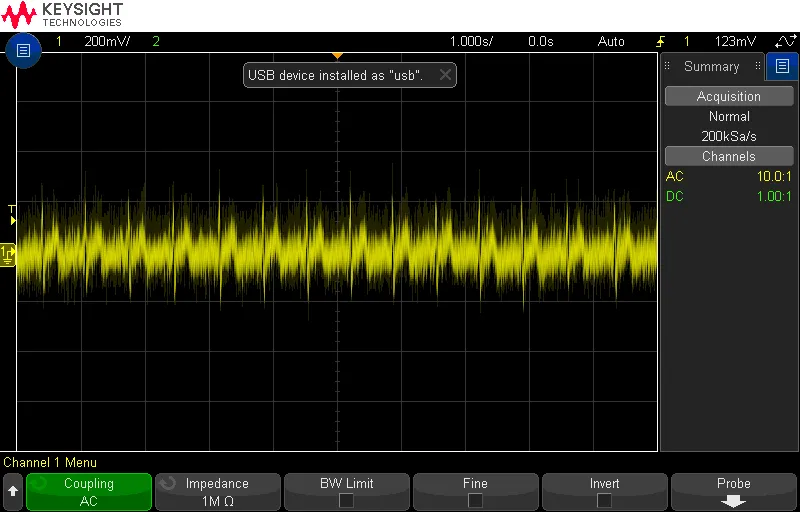Close the USB device installed notification

pyautogui.click(x=445, y=75)
